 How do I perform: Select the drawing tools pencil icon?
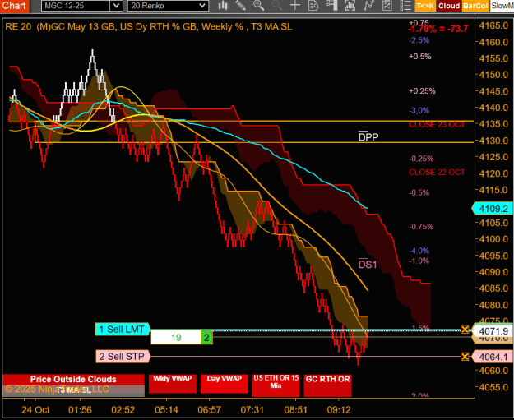click(x=241, y=6)
